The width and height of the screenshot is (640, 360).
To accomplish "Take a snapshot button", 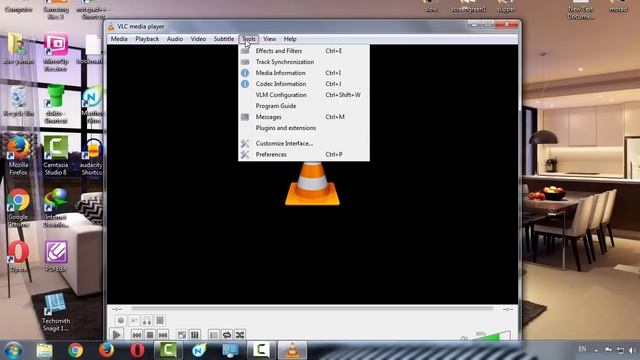I will click(x=134, y=320).
